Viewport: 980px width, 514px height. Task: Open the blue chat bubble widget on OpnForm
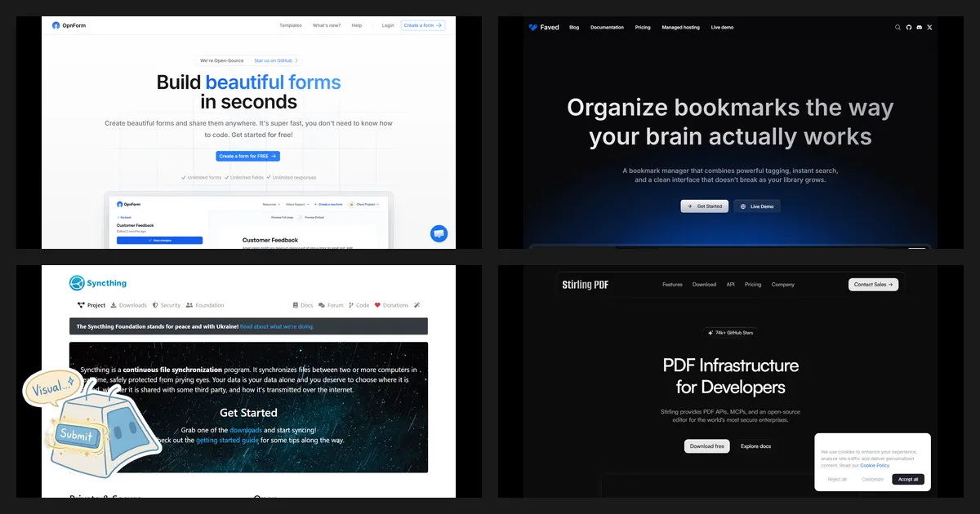click(439, 233)
